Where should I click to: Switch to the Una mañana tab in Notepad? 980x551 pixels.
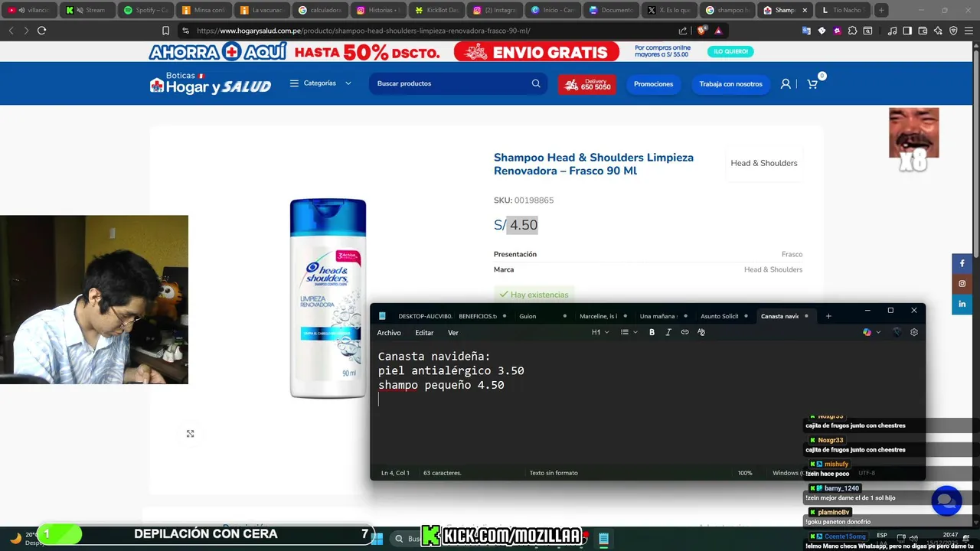coord(663,316)
